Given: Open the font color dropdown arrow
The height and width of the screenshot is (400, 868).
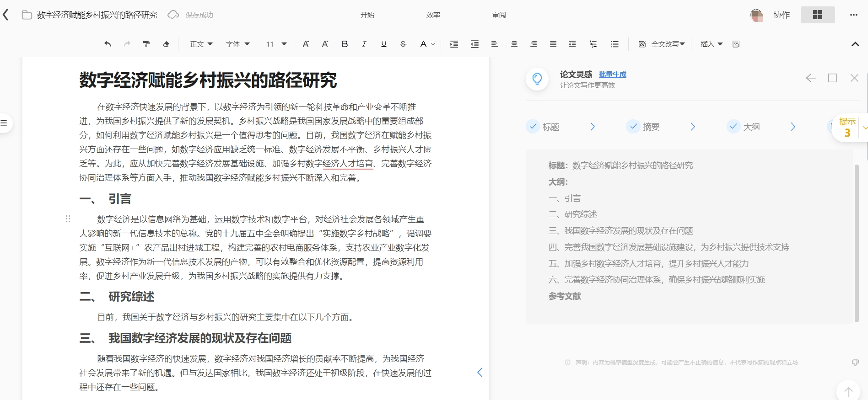Looking at the screenshot, I should pyautogui.click(x=433, y=44).
